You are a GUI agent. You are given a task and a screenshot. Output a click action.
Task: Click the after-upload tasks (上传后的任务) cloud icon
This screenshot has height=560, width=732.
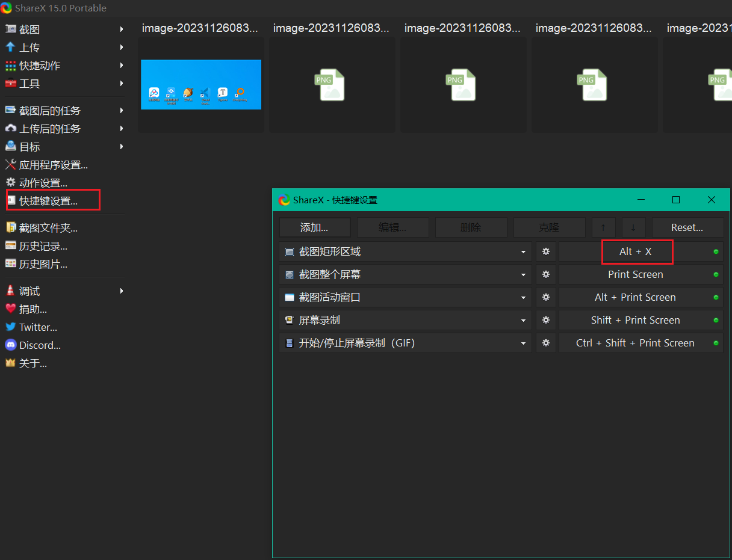[10, 128]
